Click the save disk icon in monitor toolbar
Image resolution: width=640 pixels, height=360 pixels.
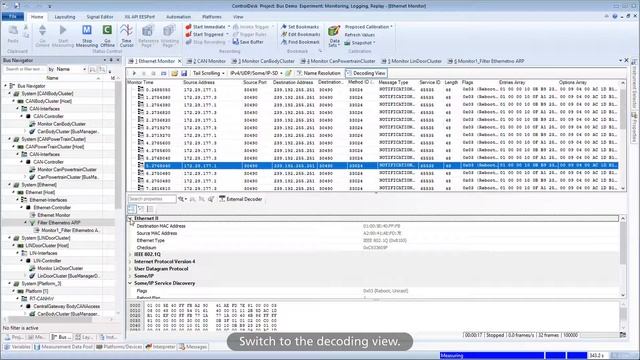click(184, 73)
